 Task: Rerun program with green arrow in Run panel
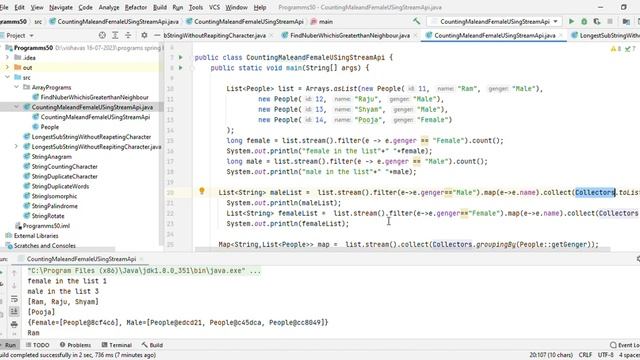point(2,272)
